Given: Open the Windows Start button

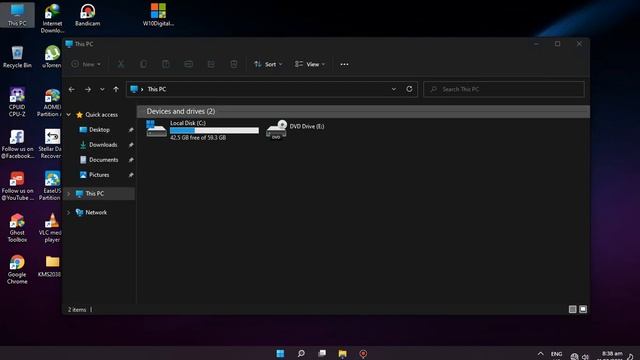Looking at the screenshot, I should pyautogui.click(x=280, y=353).
